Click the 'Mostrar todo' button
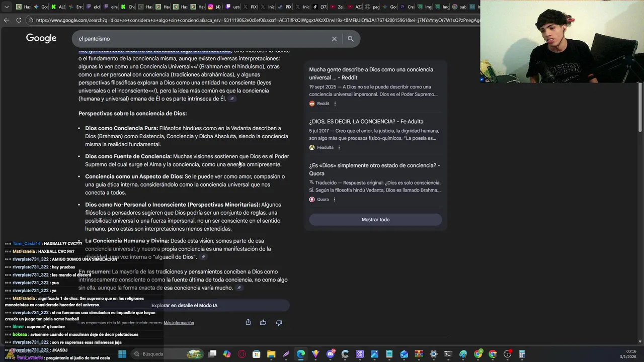The width and height of the screenshot is (644, 362). pyautogui.click(x=375, y=220)
